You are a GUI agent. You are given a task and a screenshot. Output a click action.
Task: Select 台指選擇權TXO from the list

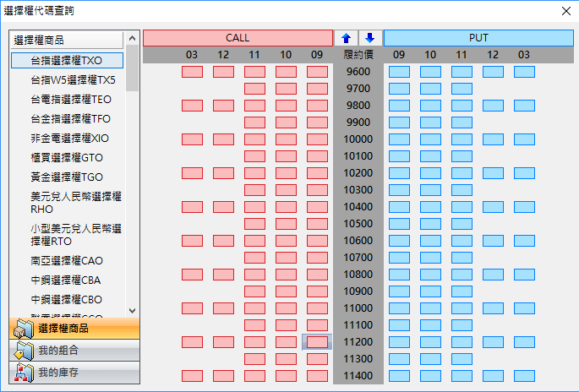click(x=66, y=61)
